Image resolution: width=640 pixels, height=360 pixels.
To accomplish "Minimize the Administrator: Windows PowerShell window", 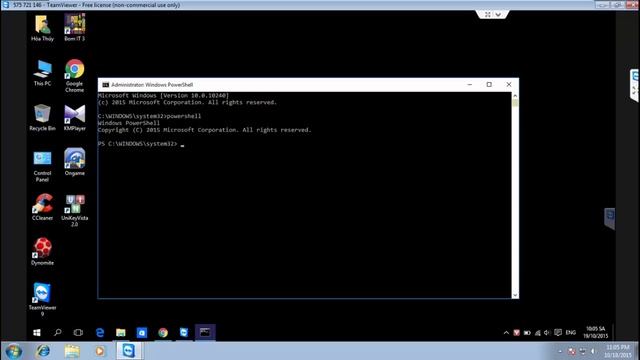I will coord(470,84).
